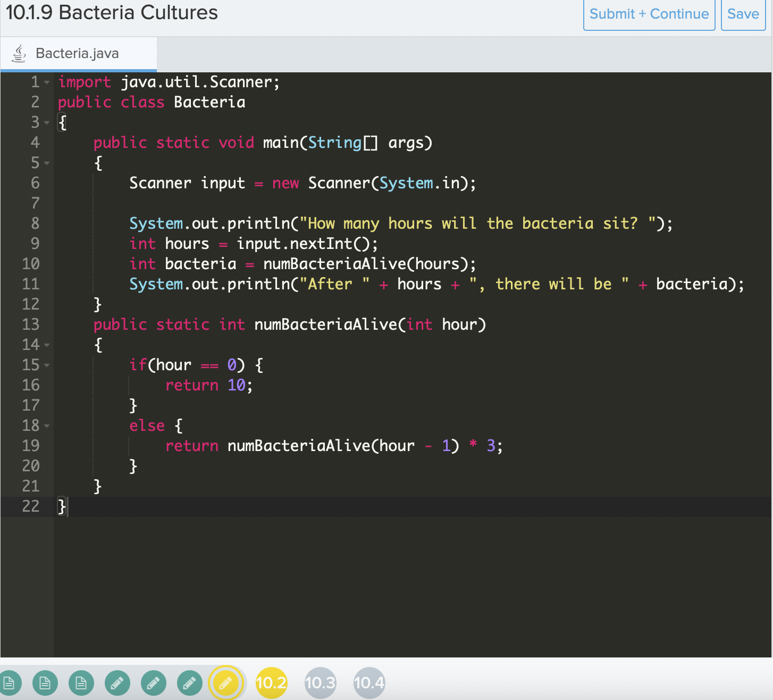Click "main(String[] args)" on line 4
Viewport: 773px width, 700px height.
[348, 143]
